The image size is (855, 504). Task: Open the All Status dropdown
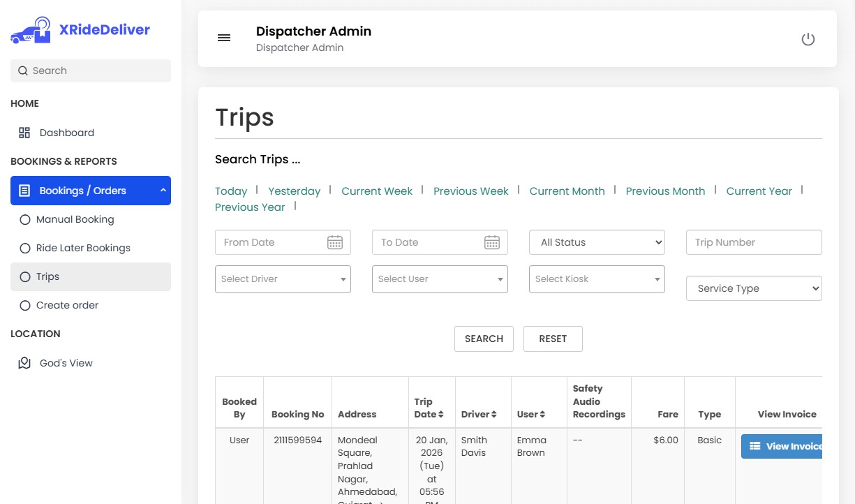pyautogui.click(x=597, y=242)
